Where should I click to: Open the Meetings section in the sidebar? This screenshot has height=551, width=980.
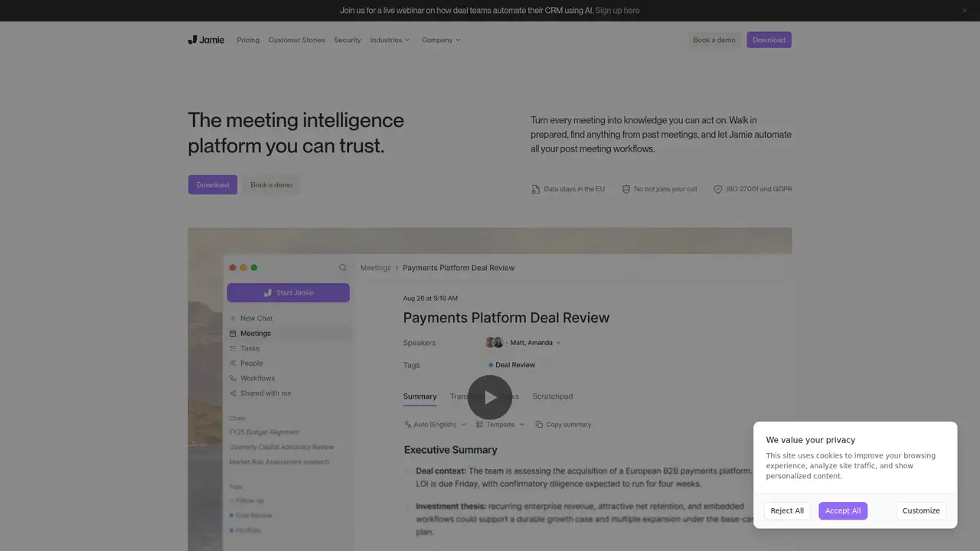point(289,334)
